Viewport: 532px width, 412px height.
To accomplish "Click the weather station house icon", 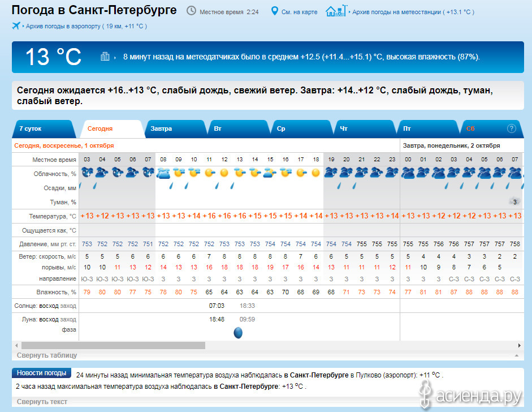I will click(x=335, y=11).
